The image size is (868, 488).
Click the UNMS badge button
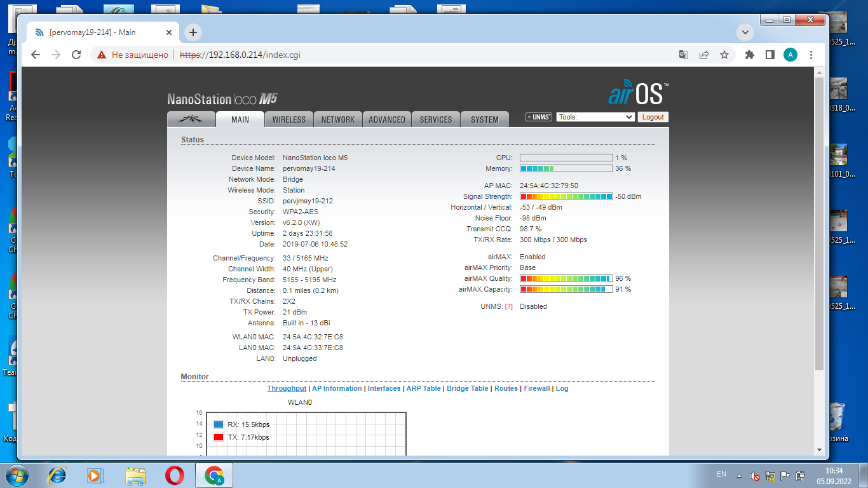pyautogui.click(x=539, y=117)
